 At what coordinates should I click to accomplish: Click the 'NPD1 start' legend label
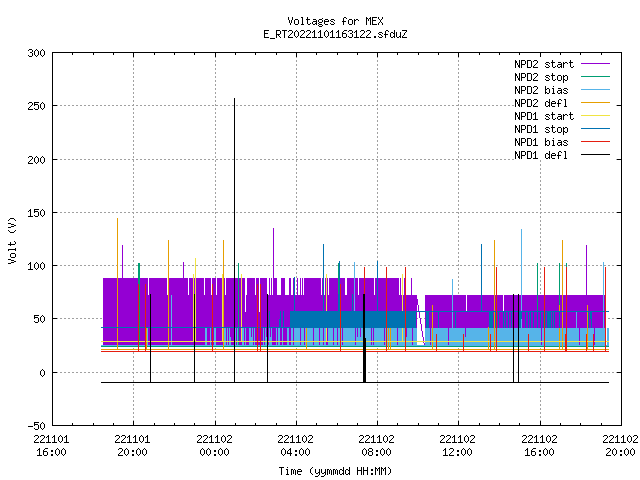544,116
